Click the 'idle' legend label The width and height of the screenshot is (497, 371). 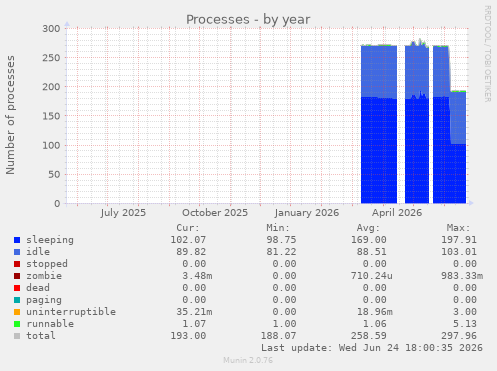[38, 252]
